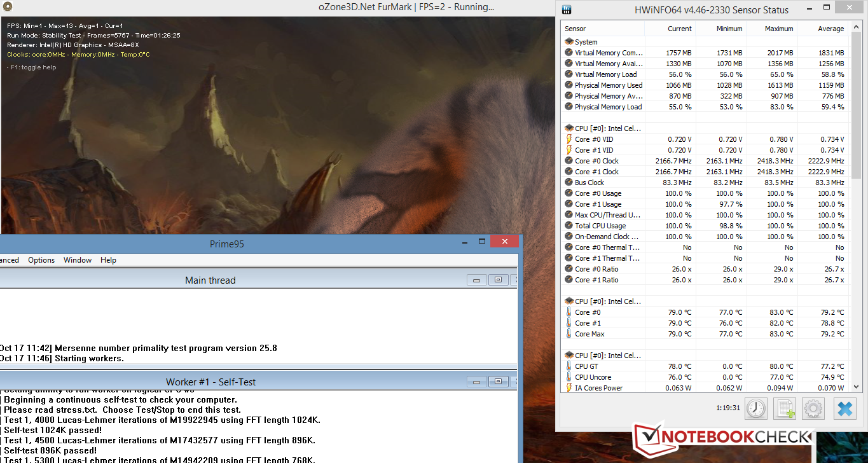Screen dimensions: 868x463
Task: Click the 0.094 W maximum value
Action: (780, 388)
